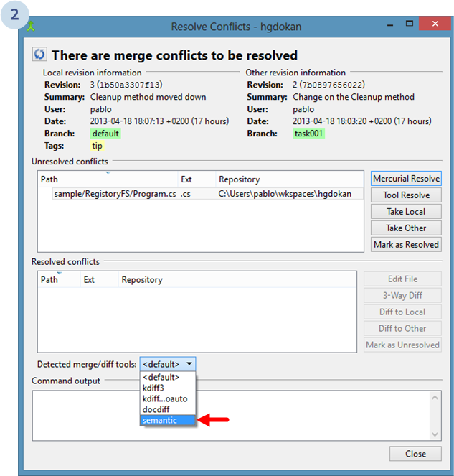The height and width of the screenshot is (476, 454).
Task: Select <default> entry in the dropdown list
Action: click(167, 377)
